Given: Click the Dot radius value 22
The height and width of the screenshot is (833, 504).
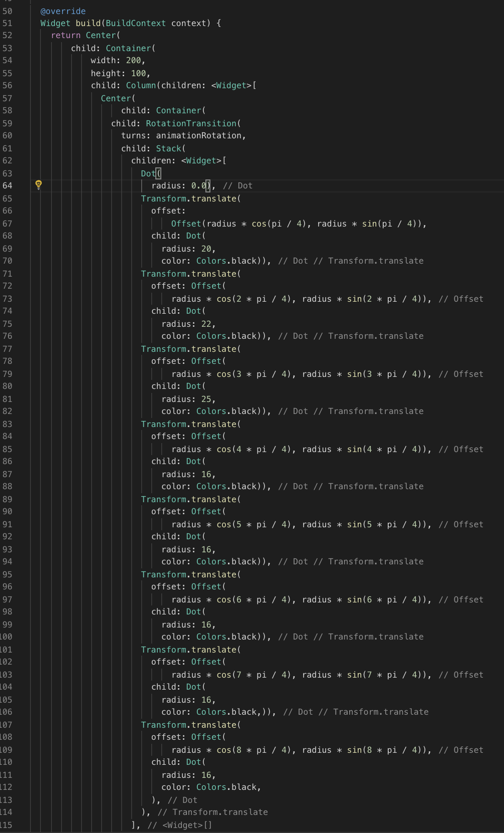Looking at the screenshot, I should pos(206,324).
